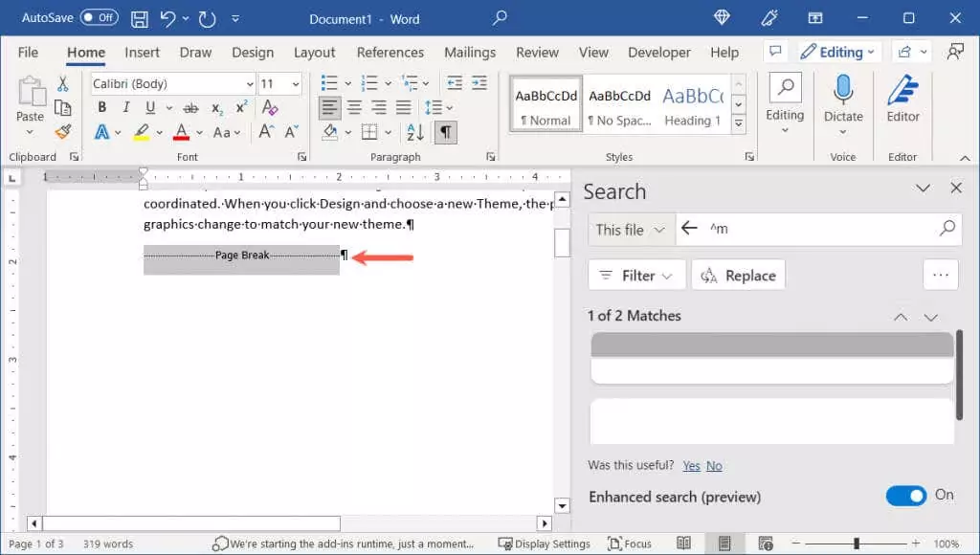Apply Subscript formatting
Image resolution: width=980 pixels, height=555 pixels.
[x=217, y=108]
